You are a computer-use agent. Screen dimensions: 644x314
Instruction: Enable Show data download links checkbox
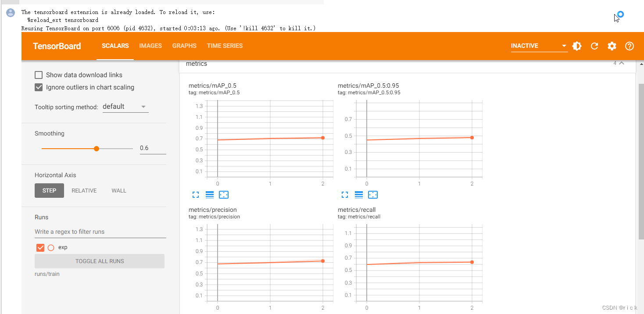(39, 75)
